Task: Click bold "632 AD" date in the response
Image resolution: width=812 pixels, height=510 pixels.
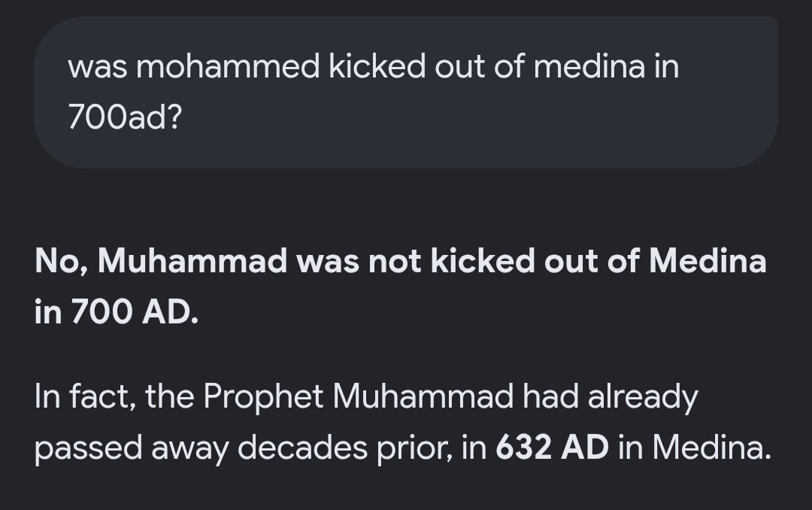Action: [x=552, y=448]
